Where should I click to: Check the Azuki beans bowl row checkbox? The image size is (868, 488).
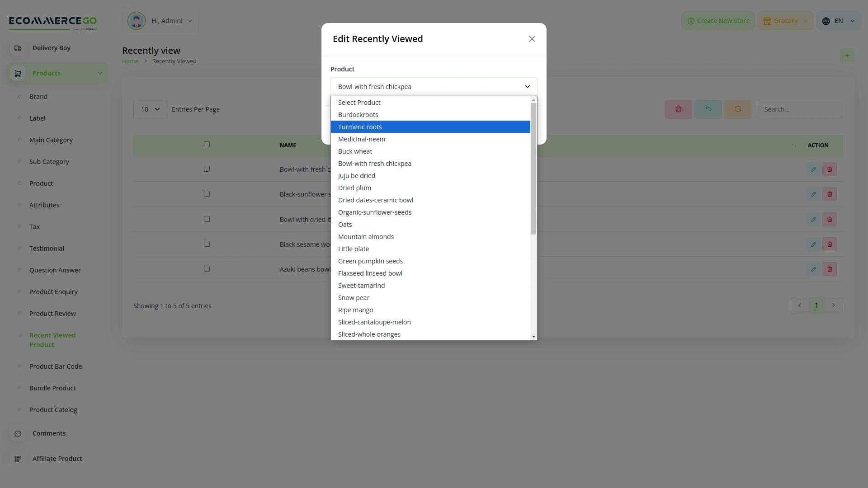(207, 268)
